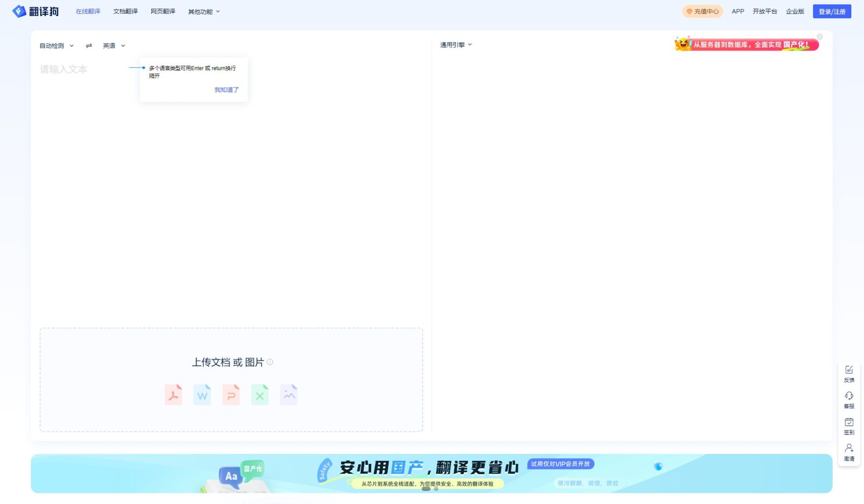Open the 英语 target language dropdown
The width and height of the screenshot is (864, 504).
tap(113, 45)
